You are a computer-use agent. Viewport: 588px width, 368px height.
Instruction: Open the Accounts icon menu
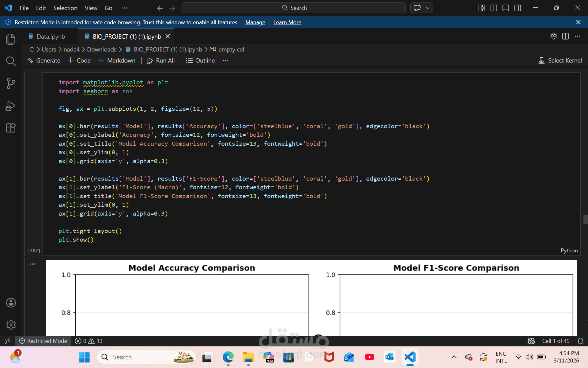point(11,303)
